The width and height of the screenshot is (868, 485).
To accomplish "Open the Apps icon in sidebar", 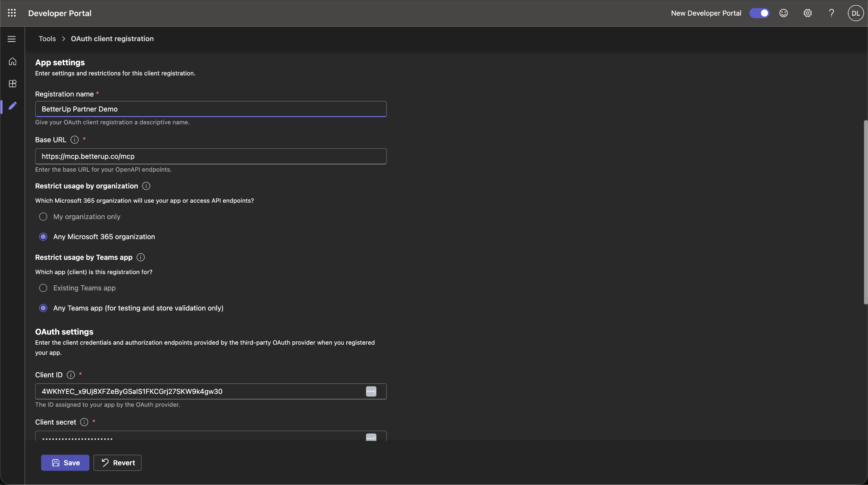I will pos(12,84).
